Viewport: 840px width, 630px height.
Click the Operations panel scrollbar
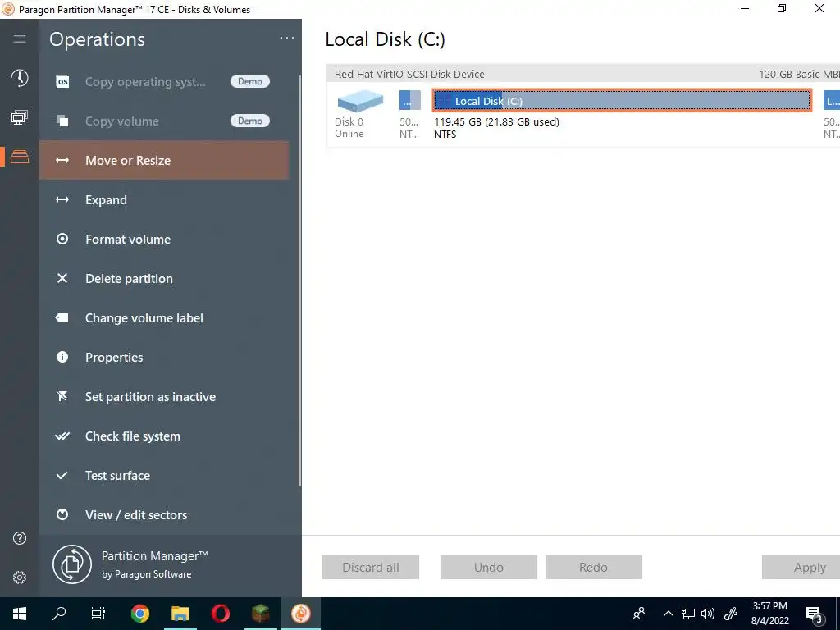click(299, 281)
